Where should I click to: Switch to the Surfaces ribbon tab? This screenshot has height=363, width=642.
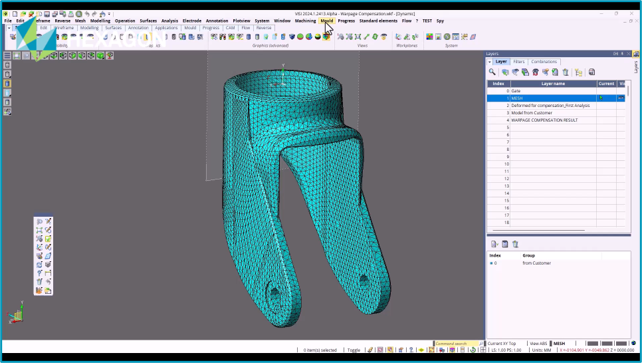pos(113,28)
